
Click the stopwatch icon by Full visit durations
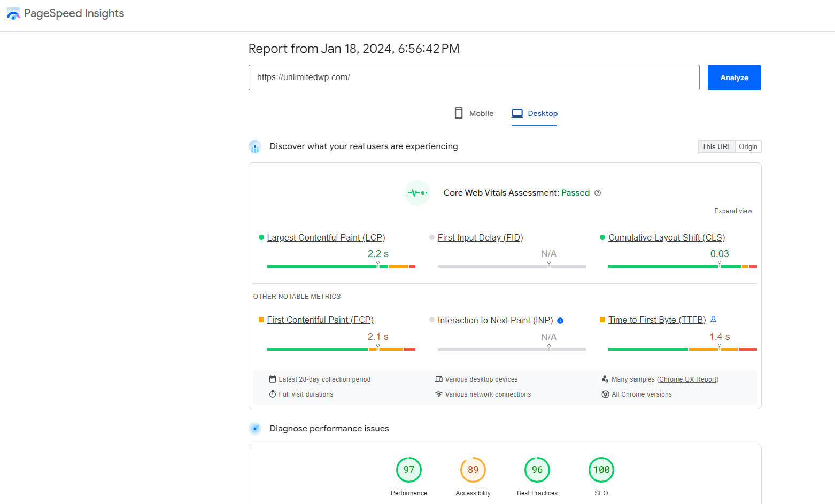273,394
